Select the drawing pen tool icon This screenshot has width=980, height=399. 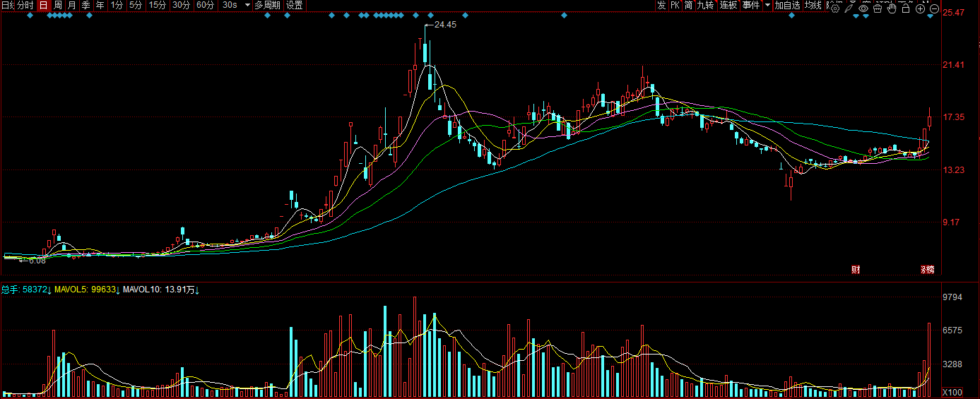point(849,8)
